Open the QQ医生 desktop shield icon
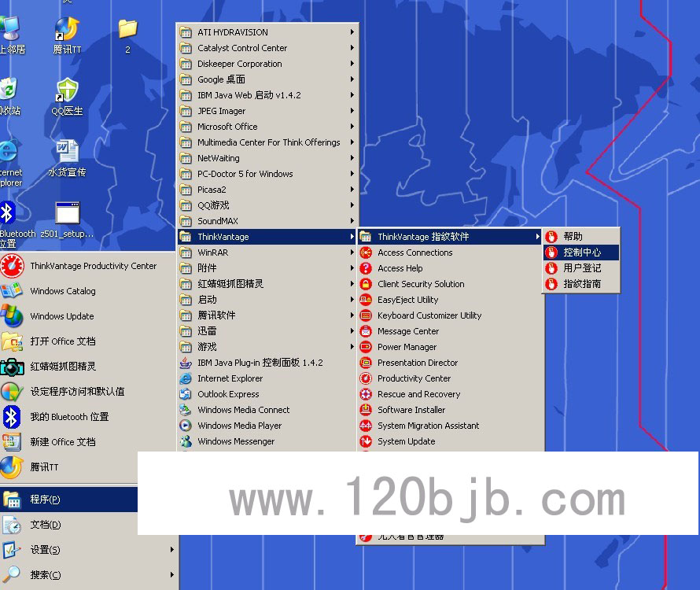Image resolution: width=700 pixels, height=590 pixels. [x=68, y=90]
